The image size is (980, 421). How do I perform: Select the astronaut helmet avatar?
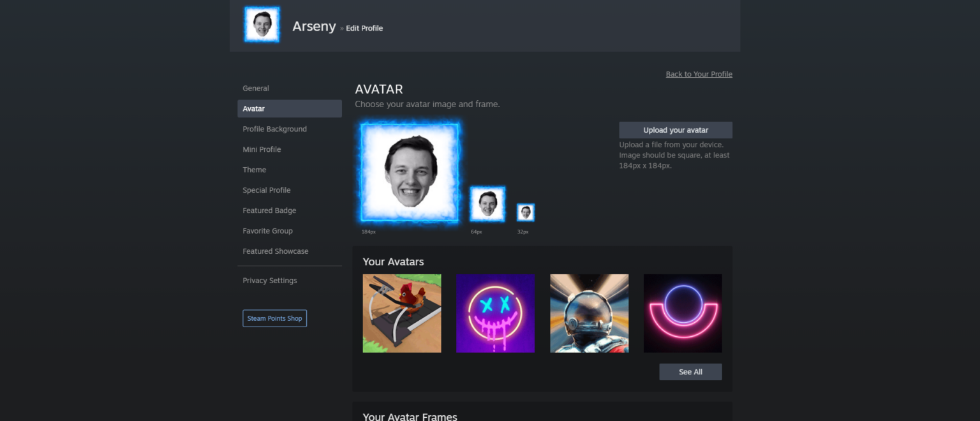pyautogui.click(x=589, y=313)
